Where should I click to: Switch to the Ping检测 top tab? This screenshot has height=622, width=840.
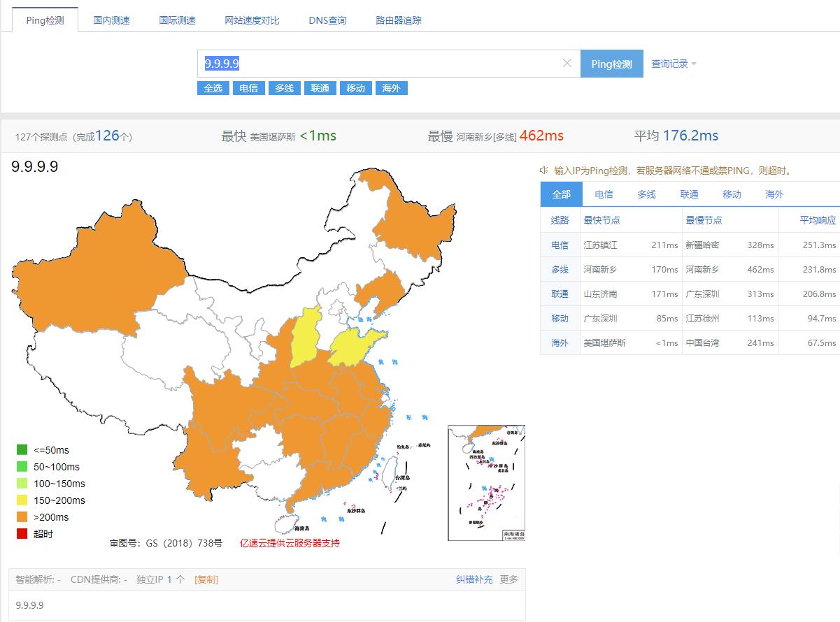coord(45,20)
